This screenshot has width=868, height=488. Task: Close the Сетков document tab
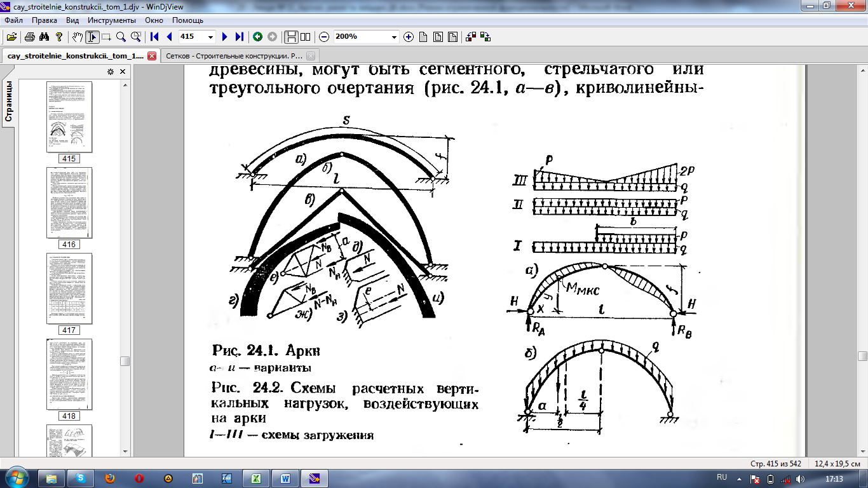point(310,56)
